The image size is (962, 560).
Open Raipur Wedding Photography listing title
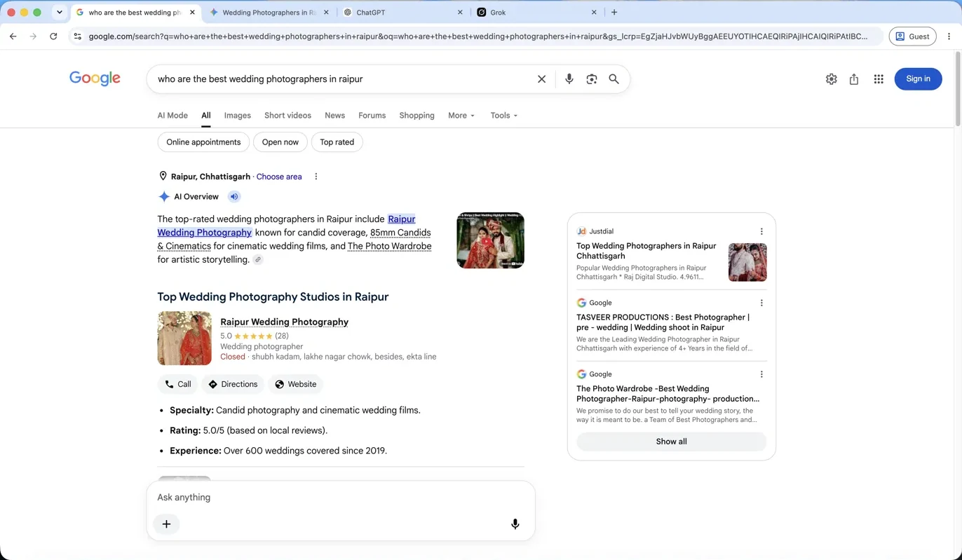[x=284, y=322]
